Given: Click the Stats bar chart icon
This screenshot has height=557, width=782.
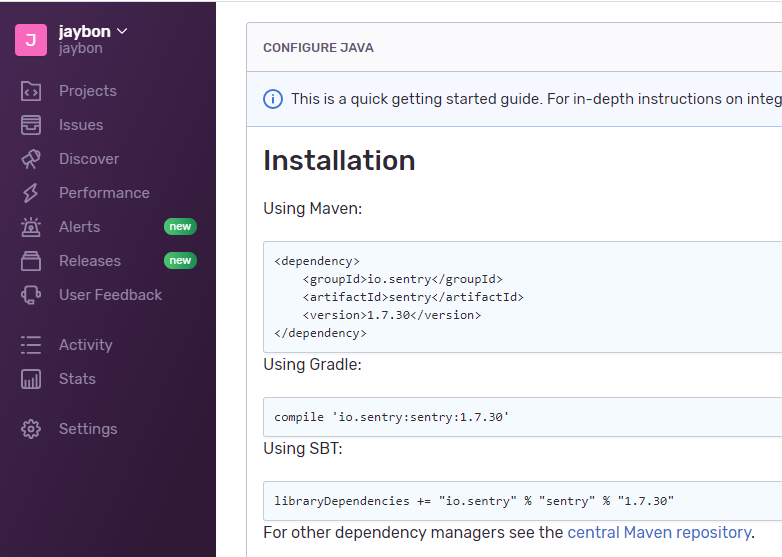Looking at the screenshot, I should click(x=31, y=379).
